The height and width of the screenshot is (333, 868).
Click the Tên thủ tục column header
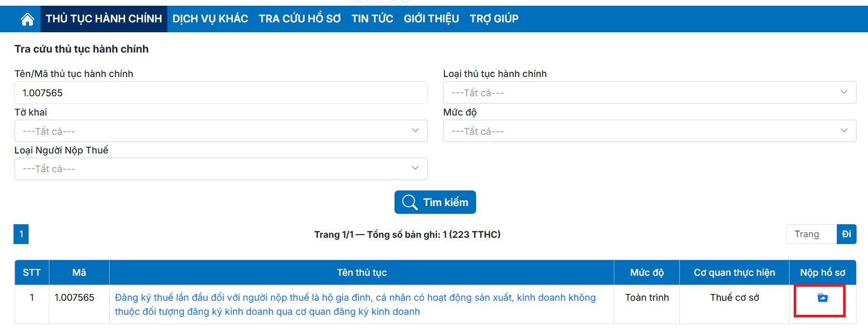(362, 273)
